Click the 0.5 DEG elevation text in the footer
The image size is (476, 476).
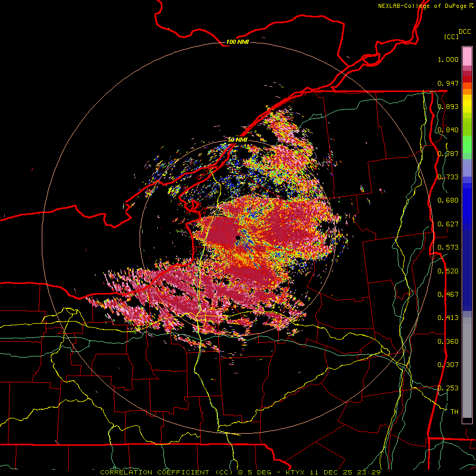click(256, 472)
